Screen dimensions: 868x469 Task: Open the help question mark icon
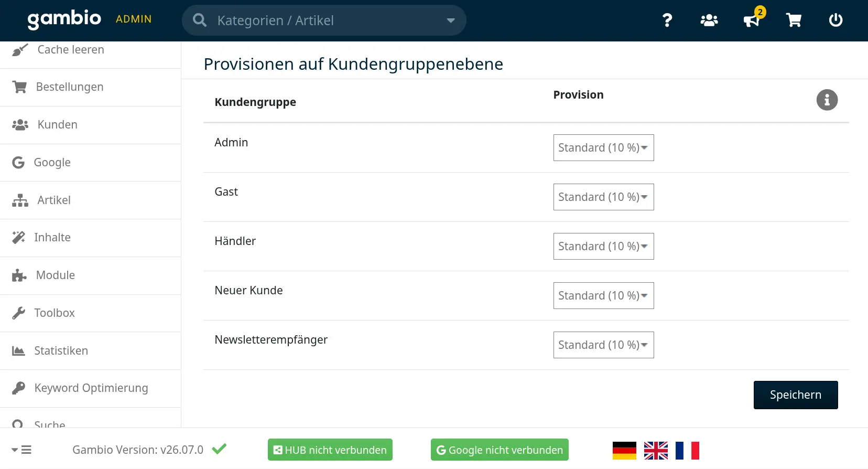point(667,20)
